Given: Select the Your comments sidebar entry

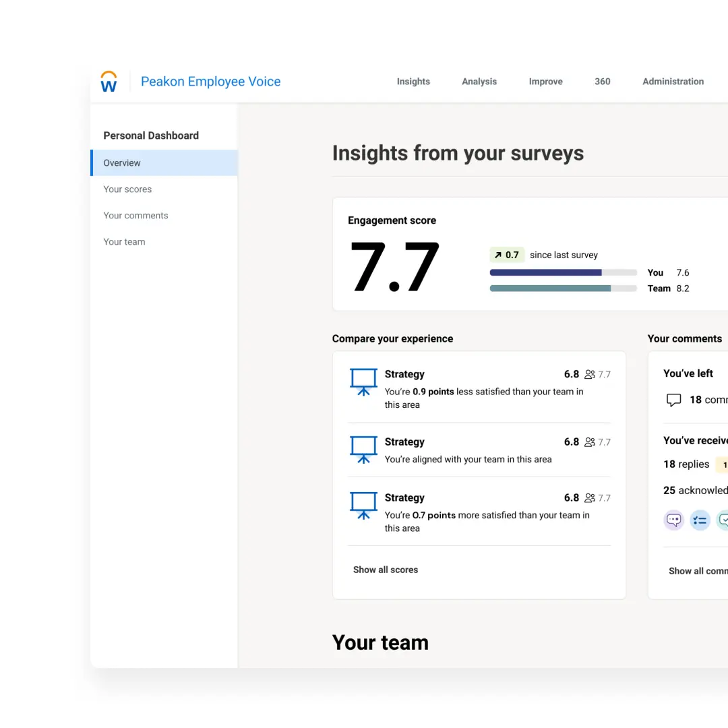Looking at the screenshot, I should pyautogui.click(x=135, y=215).
